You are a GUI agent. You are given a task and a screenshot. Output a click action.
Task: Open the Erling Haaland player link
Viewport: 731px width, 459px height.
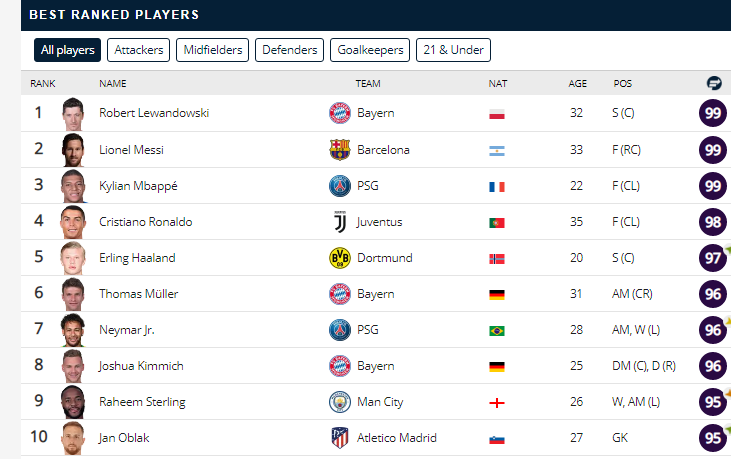pos(137,258)
